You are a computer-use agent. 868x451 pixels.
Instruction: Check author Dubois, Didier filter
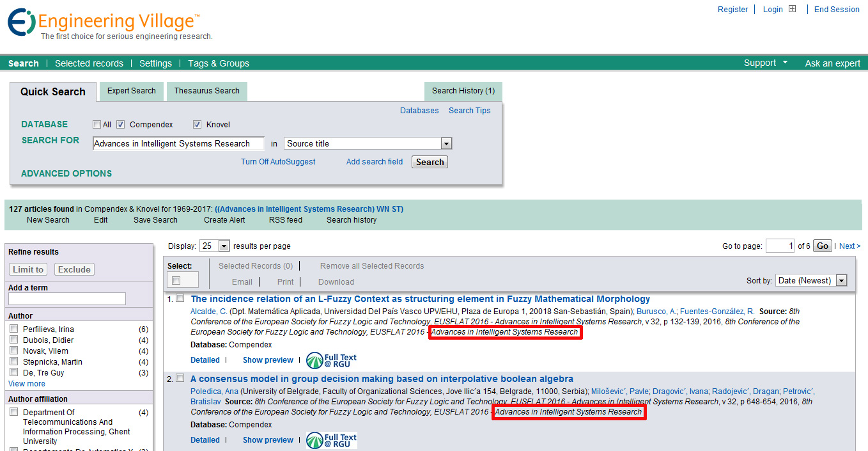click(x=14, y=340)
